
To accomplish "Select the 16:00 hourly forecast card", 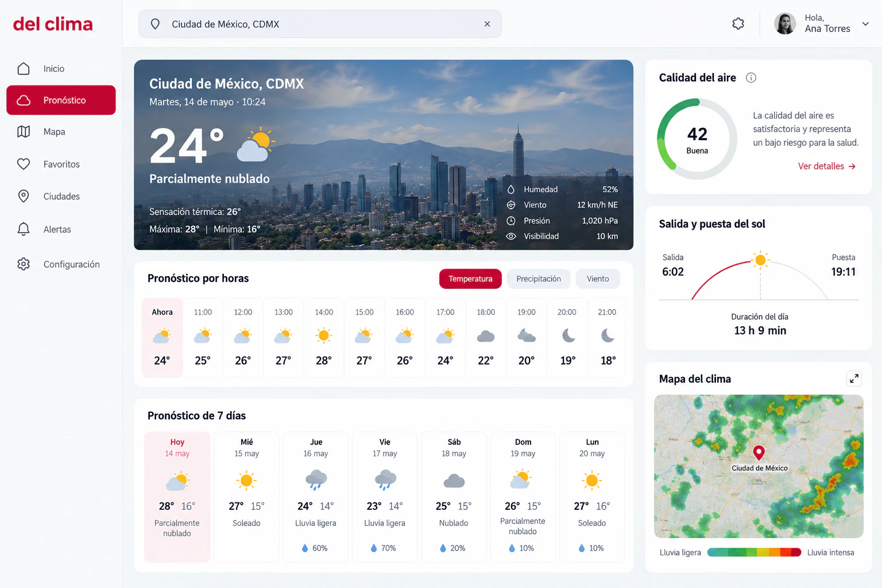I will (x=405, y=337).
